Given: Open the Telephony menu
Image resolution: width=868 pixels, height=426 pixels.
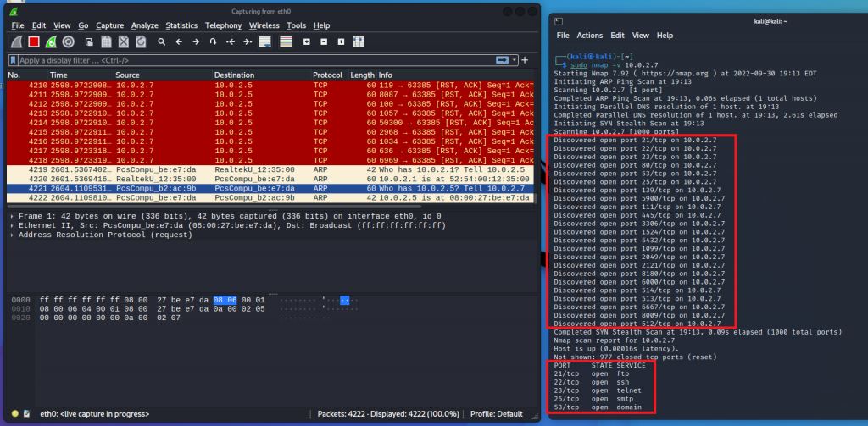Looking at the screenshot, I should point(223,25).
